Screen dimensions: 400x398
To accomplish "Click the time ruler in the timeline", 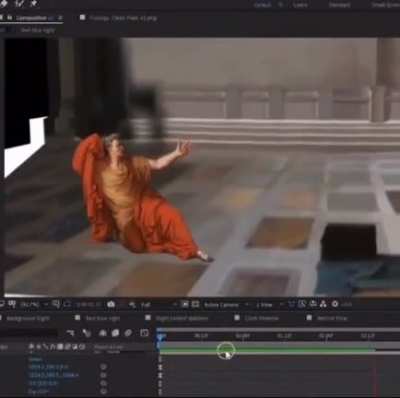I will click(278, 336).
